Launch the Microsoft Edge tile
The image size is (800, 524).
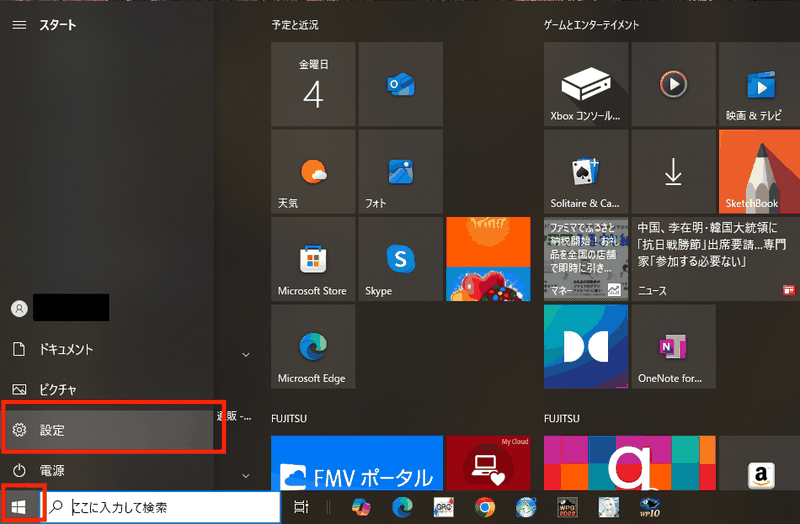[313, 346]
